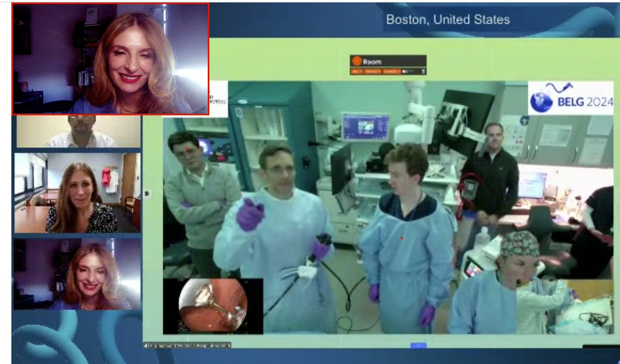
Task: Click the BELG 2024 logo
Action: (x=570, y=98)
